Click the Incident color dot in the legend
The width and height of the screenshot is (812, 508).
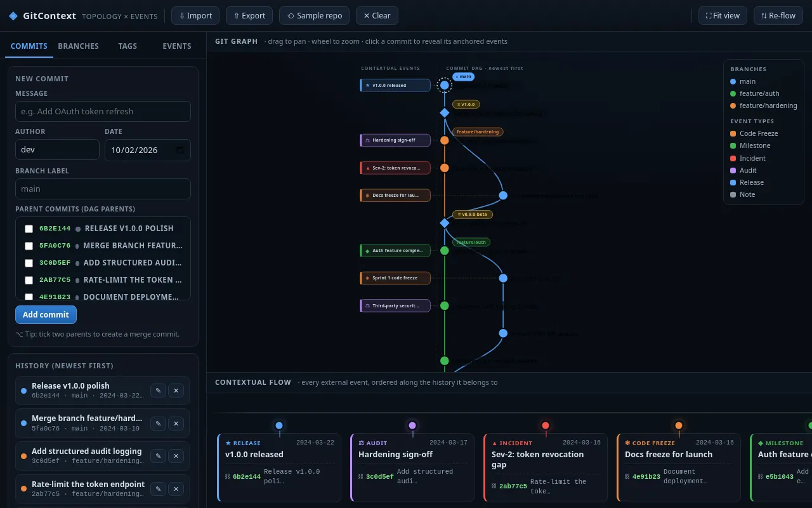(733, 158)
